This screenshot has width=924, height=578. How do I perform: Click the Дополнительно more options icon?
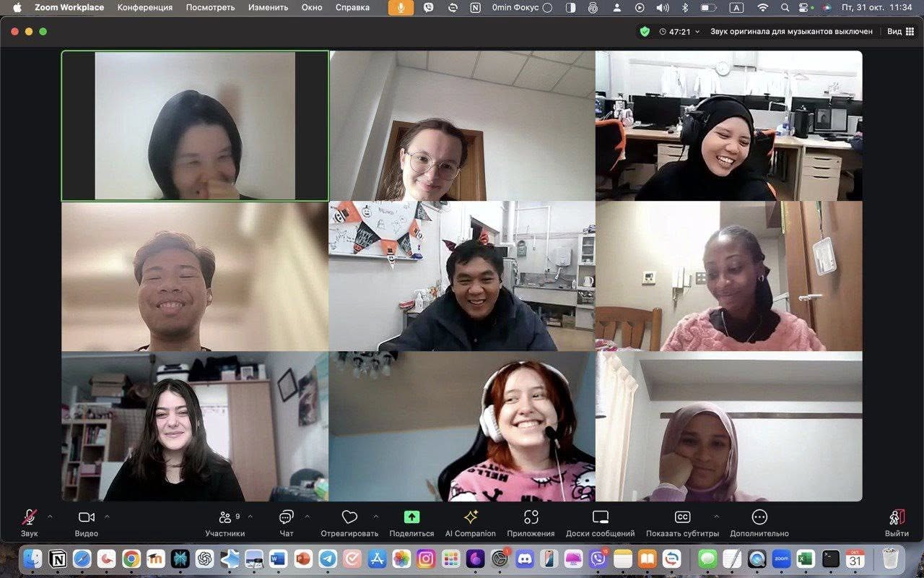click(x=759, y=517)
